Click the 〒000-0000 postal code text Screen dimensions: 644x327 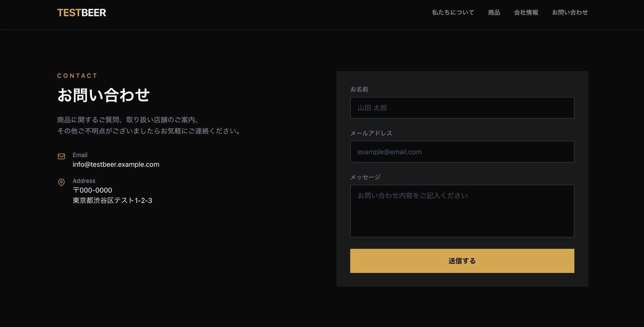[x=92, y=190]
